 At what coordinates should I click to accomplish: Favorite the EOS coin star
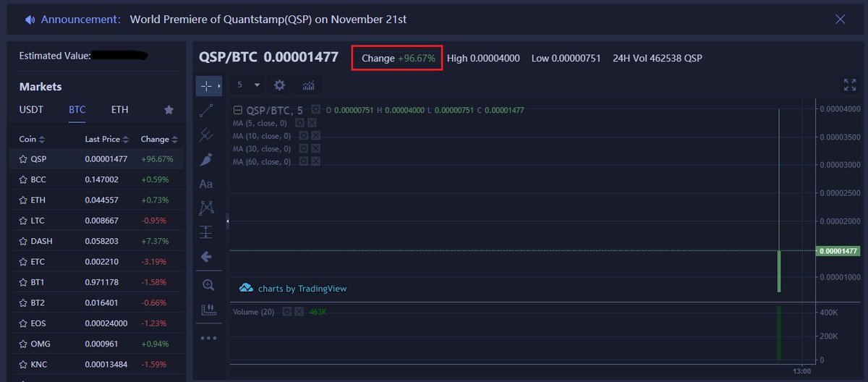pos(23,323)
